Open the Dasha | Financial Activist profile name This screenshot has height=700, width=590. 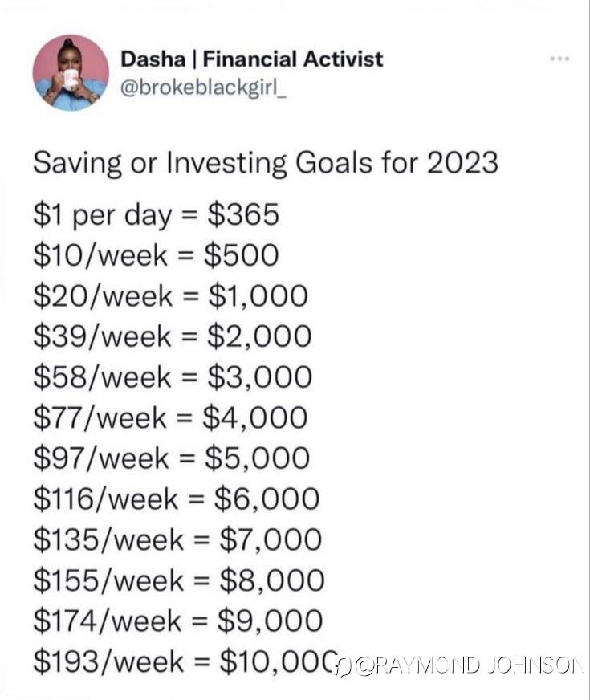pyautogui.click(x=252, y=59)
